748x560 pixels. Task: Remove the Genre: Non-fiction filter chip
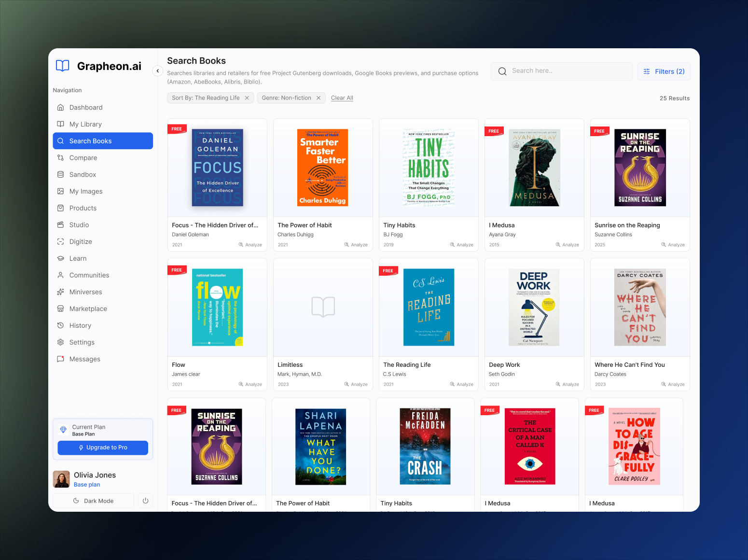click(x=319, y=98)
